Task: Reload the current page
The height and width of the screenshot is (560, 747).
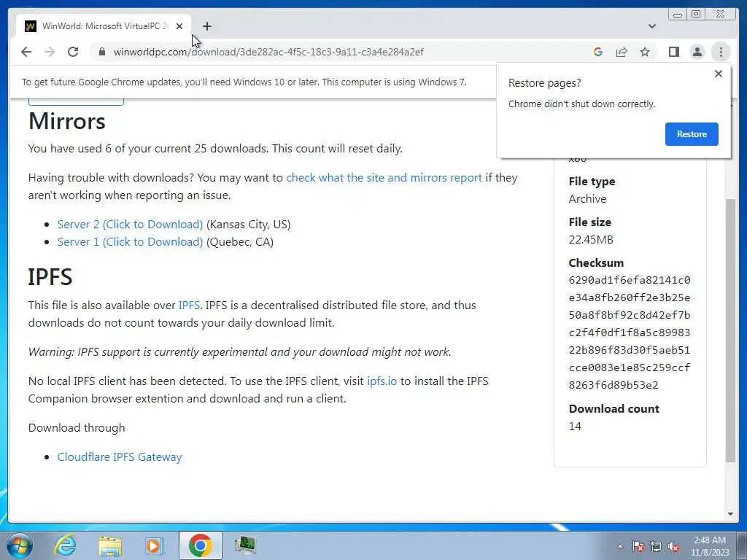Action: [73, 52]
